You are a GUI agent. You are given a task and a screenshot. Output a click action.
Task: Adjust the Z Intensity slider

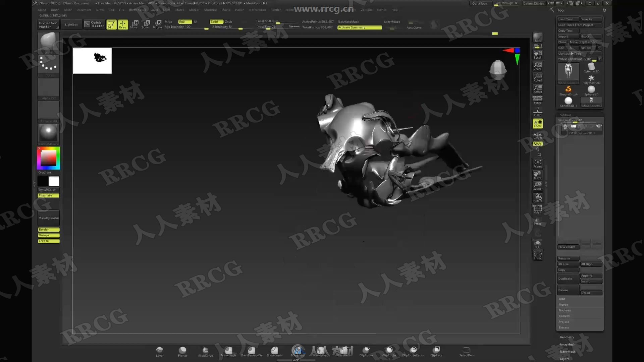point(227,27)
